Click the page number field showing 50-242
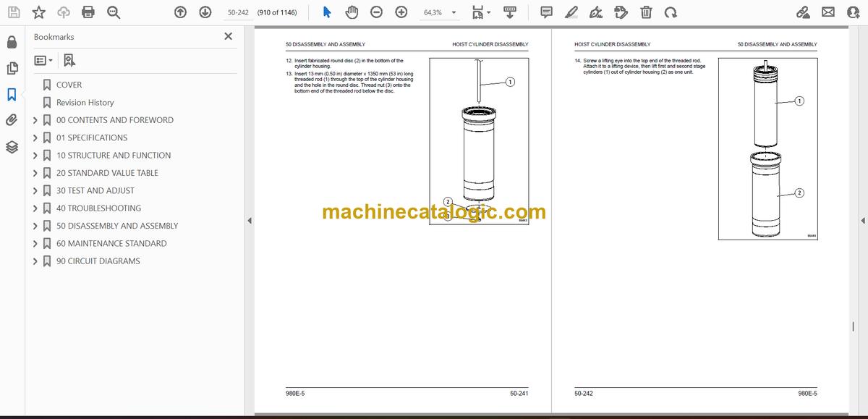This screenshot has height=419, width=868. (238, 12)
